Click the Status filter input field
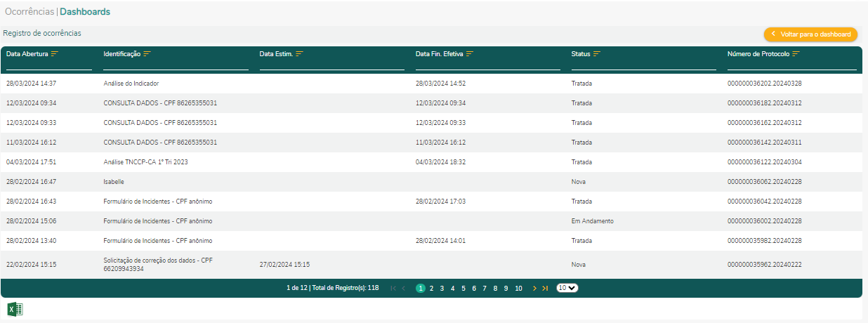The image size is (868, 323). 643,65
